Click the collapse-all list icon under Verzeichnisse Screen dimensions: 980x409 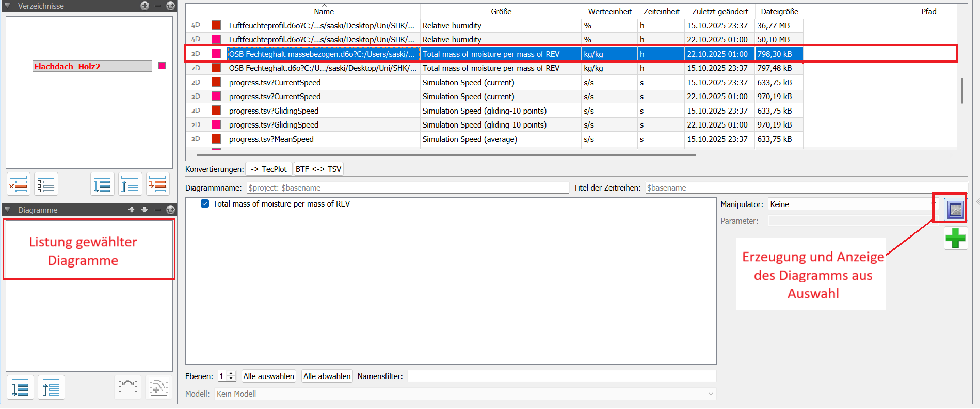pos(130,184)
